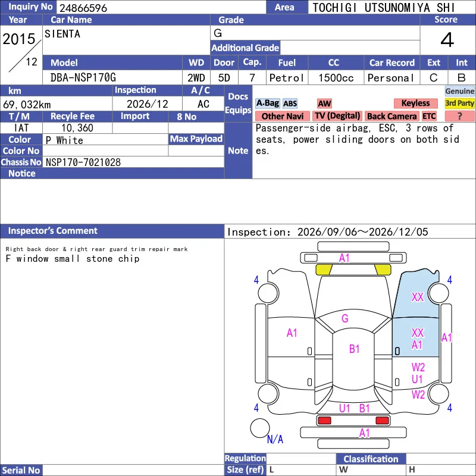Click the spare tire N/A circle
Image resolution: width=476 pixels, height=476 pixels.
(260, 428)
